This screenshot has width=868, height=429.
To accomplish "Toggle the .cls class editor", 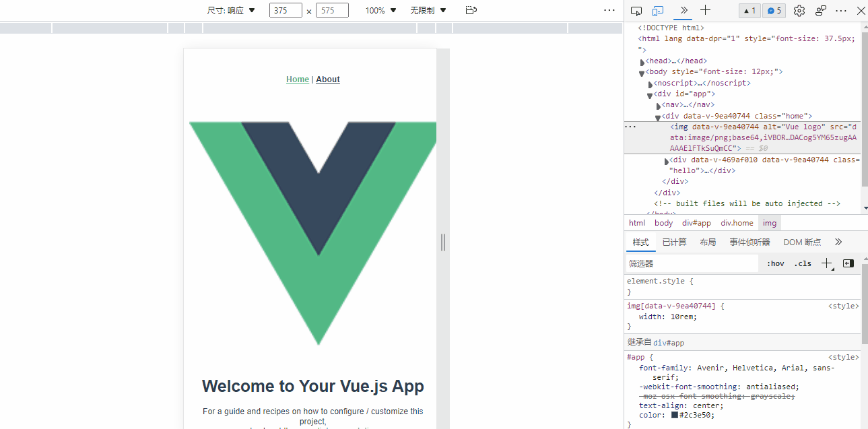I will (x=803, y=263).
